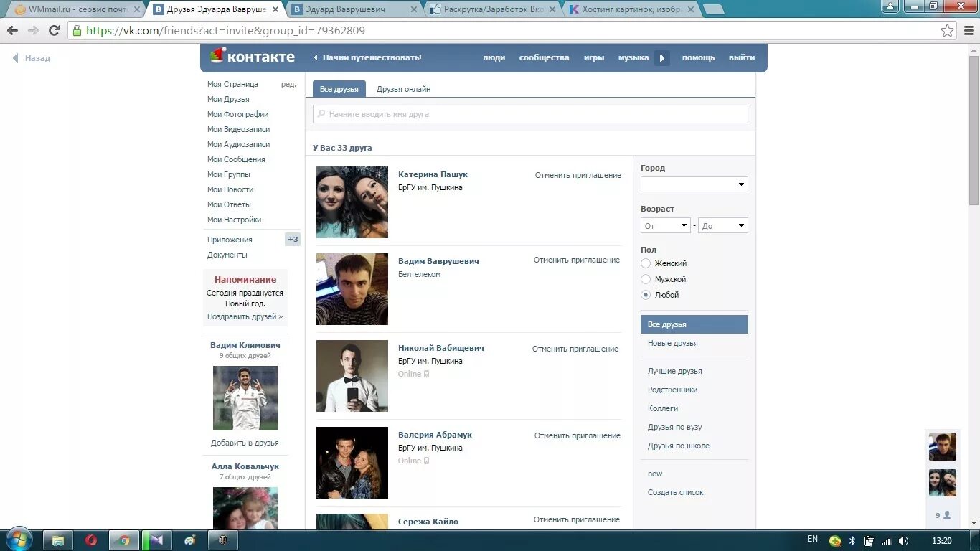Open the Город dropdown
Screen dimensions: 980x551
coord(694,184)
